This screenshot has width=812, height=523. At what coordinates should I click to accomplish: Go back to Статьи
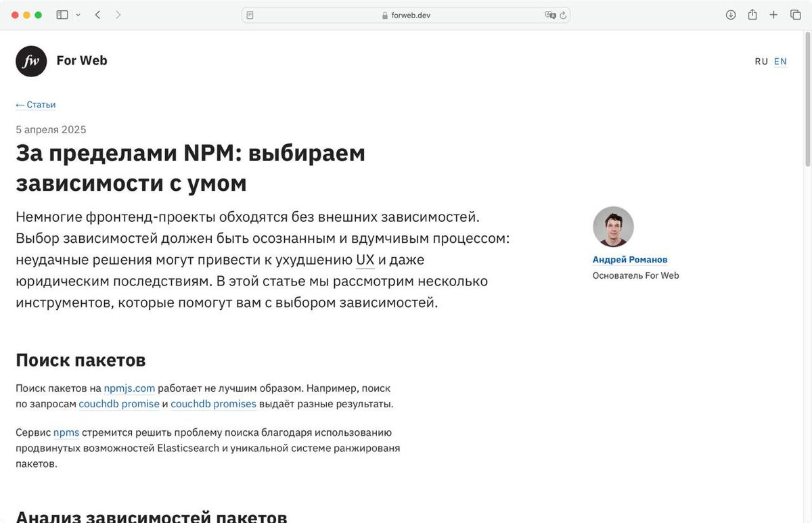(36, 105)
